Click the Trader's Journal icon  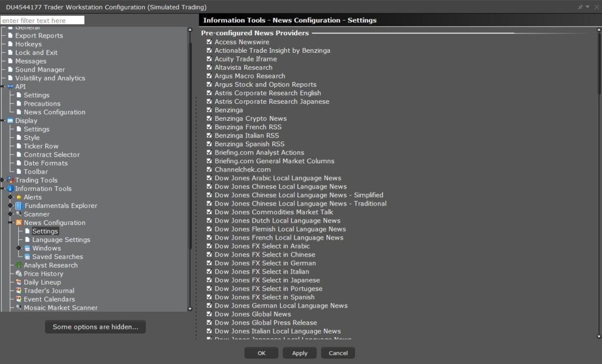(x=18, y=291)
